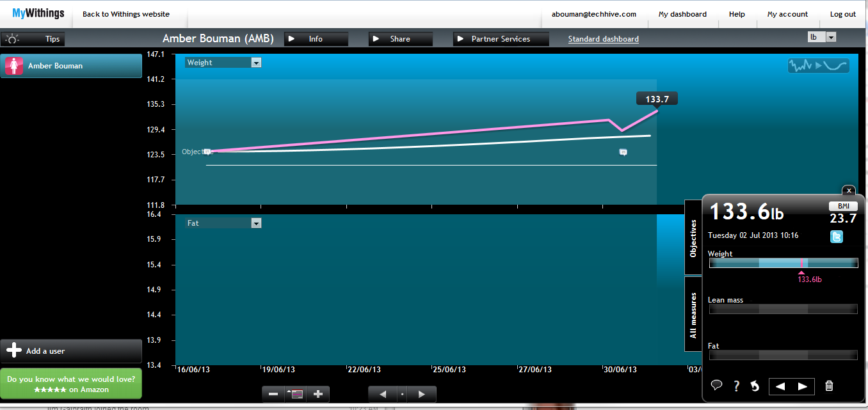
Task: Go to previous measurement in panel
Action: tap(780, 386)
